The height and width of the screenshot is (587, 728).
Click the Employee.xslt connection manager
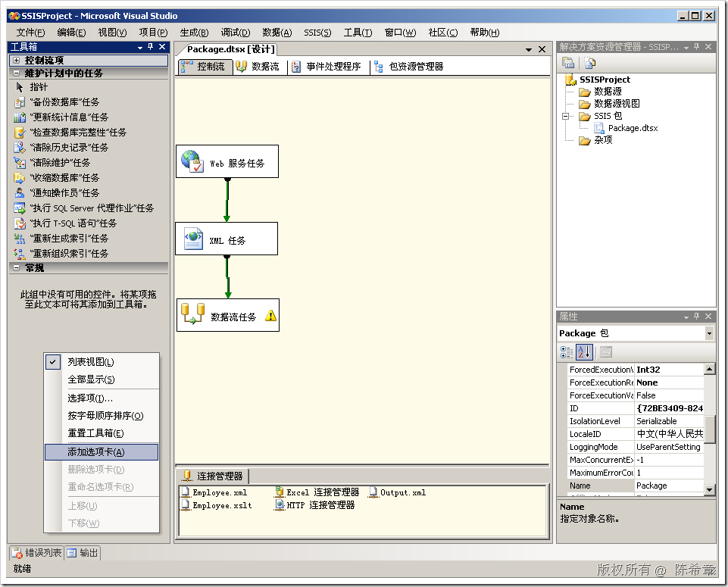point(217,505)
